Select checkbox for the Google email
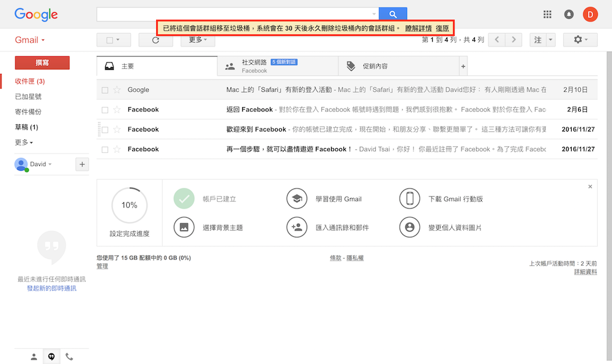The height and width of the screenshot is (364, 612). pyautogui.click(x=105, y=90)
